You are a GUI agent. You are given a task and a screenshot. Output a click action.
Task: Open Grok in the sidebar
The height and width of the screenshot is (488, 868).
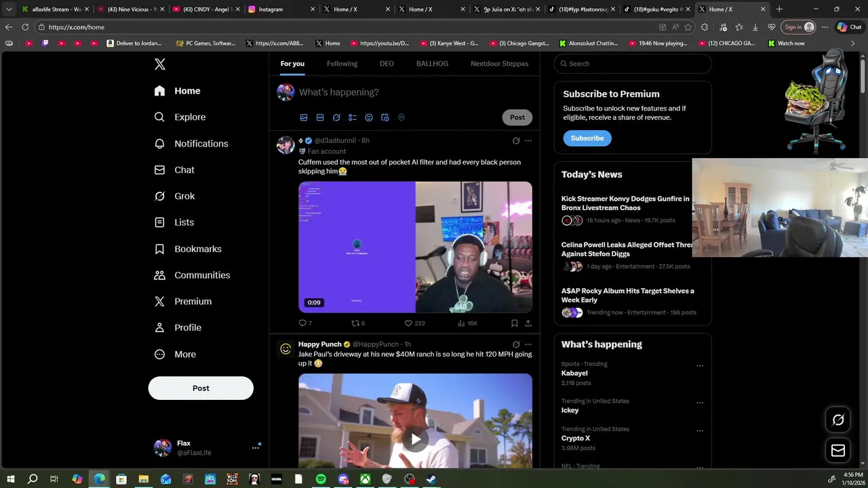coord(174,196)
